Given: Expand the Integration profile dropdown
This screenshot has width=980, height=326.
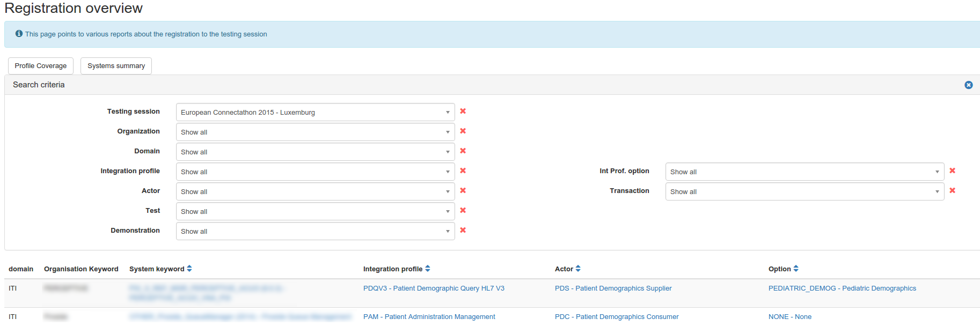Looking at the screenshot, I should [315, 172].
